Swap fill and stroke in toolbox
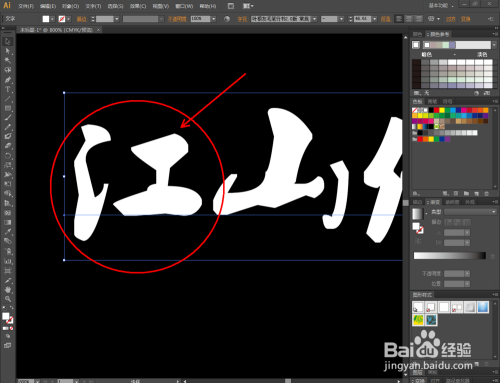The width and height of the screenshot is (500, 383). (12, 308)
